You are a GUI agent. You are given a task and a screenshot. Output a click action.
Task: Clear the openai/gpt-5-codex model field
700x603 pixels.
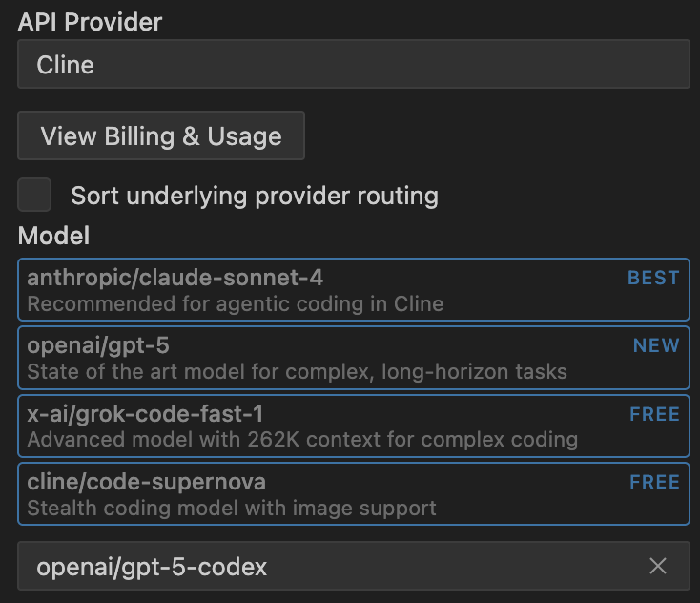(658, 567)
